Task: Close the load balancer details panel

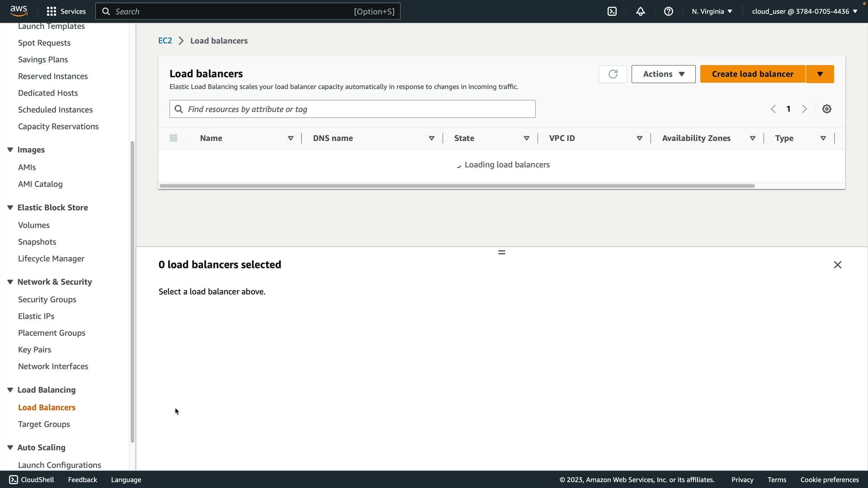Action: 837,265
